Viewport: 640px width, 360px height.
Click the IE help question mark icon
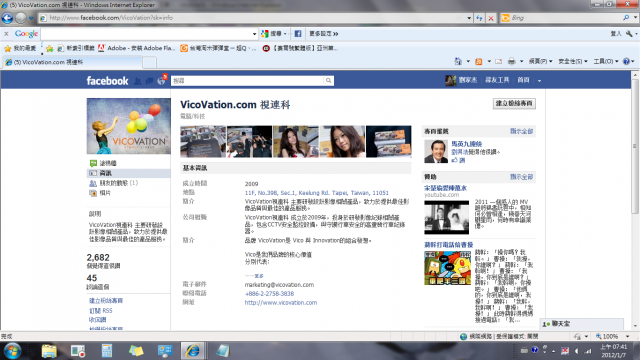(626, 61)
